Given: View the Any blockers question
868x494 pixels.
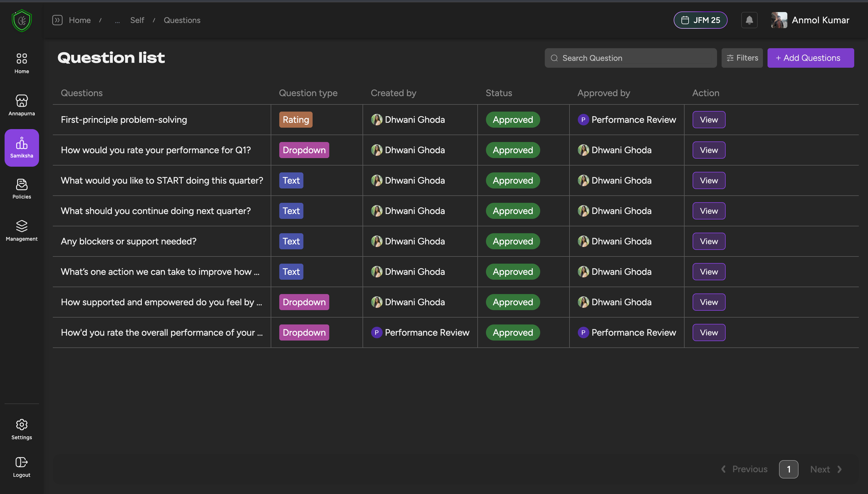Looking at the screenshot, I should point(708,241).
